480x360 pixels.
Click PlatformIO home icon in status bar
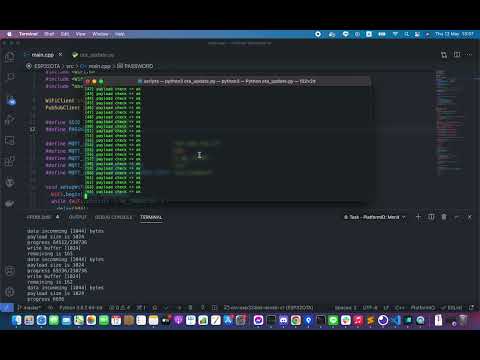pos(155,308)
